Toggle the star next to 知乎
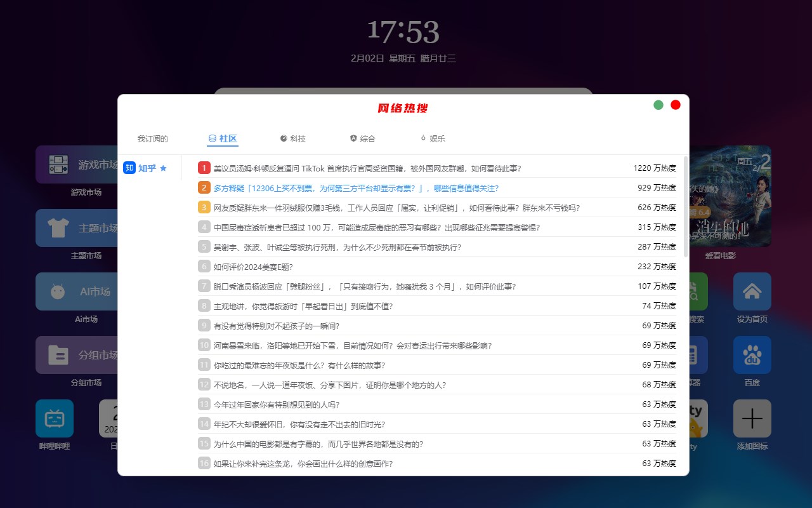The image size is (812, 508). (x=163, y=168)
